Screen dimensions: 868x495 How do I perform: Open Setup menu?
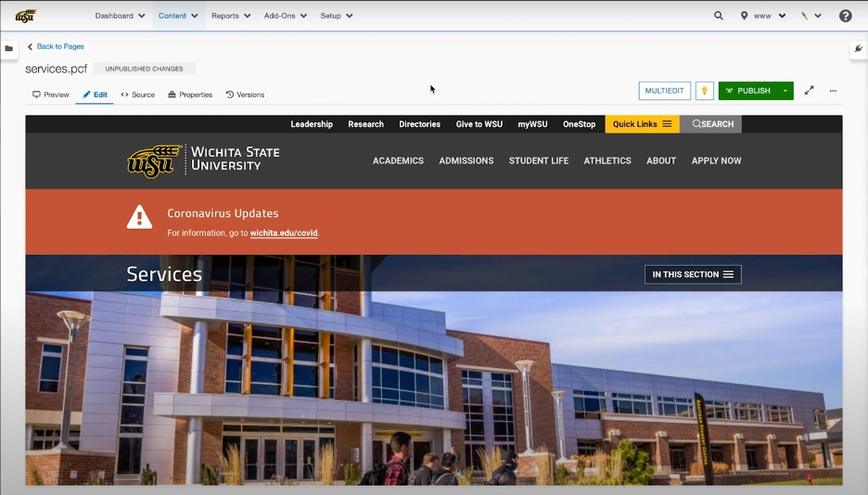[336, 16]
